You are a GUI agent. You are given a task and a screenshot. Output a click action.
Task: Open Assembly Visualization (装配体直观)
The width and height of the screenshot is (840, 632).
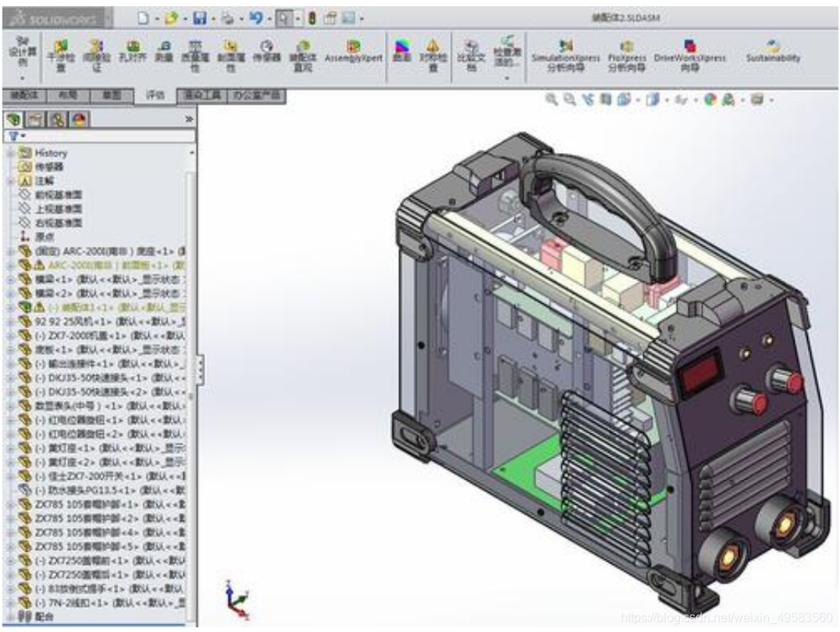pos(303,55)
